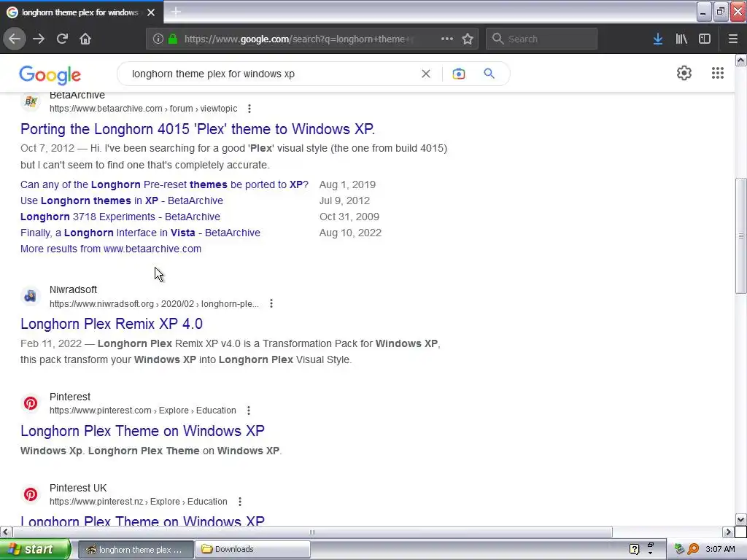Click the green-arrow tray icon beside the magnifier

pos(680,549)
